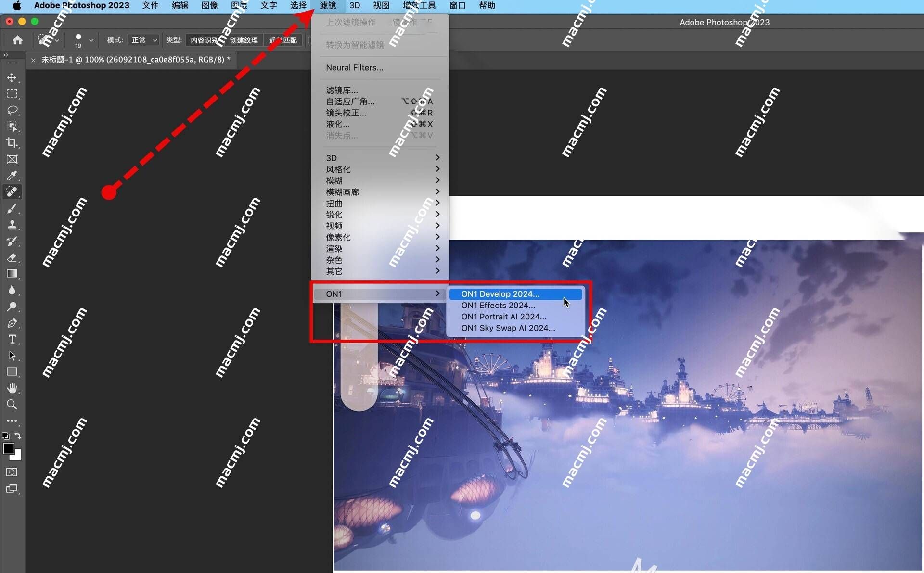The image size is (924, 573).
Task: Launch ON1 Sky Swap AI 2024 plugin
Action: coord(515,328)
